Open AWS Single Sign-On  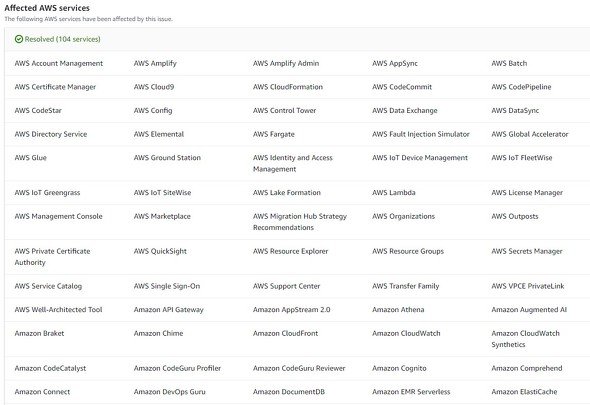(167, 286)
